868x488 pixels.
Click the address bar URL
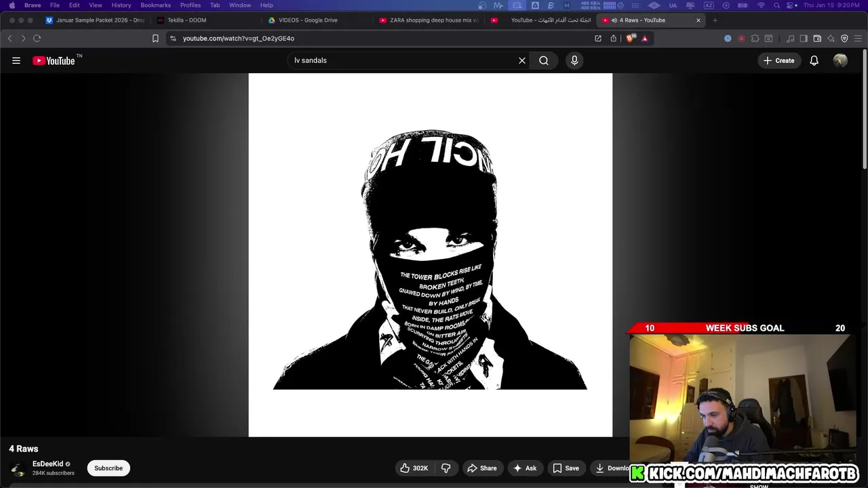[239, 39]
